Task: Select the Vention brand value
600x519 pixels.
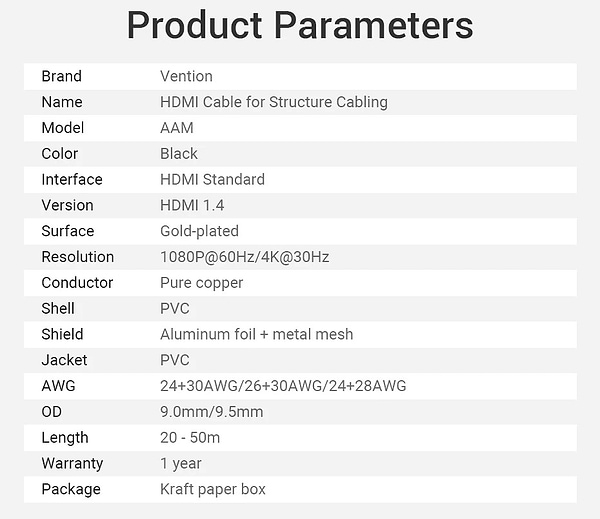Action: tap(186, 76)
